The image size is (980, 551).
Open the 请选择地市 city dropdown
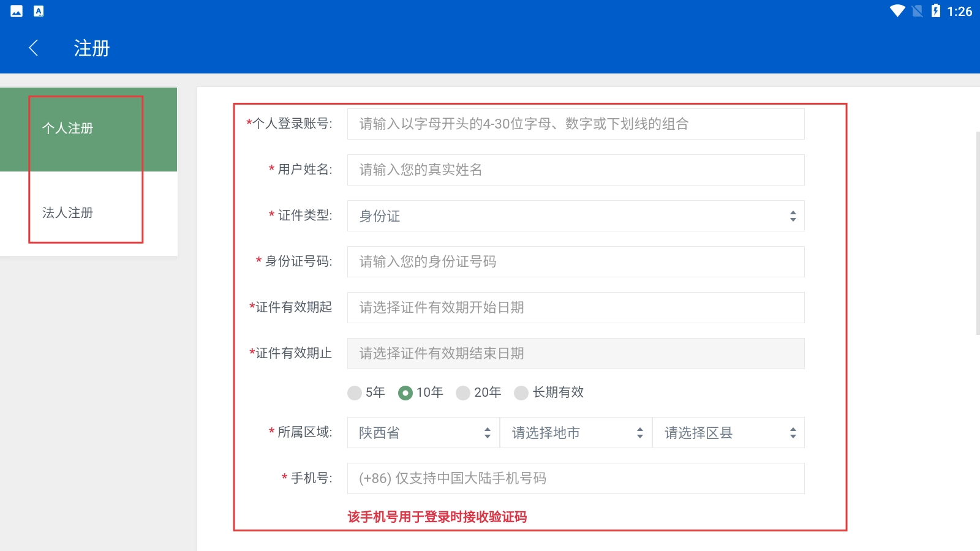tap(576, 433)
